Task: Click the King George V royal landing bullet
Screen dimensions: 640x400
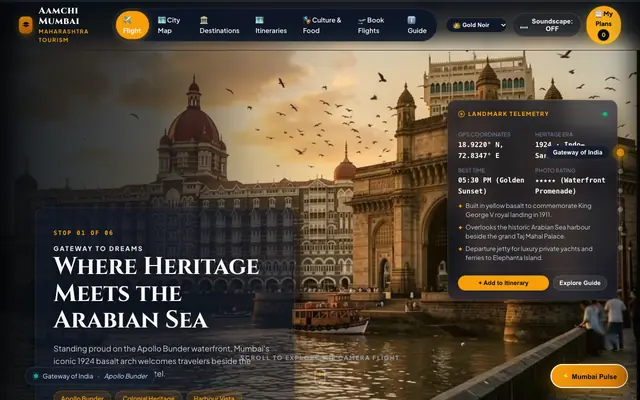Action: tap(528, 210)
